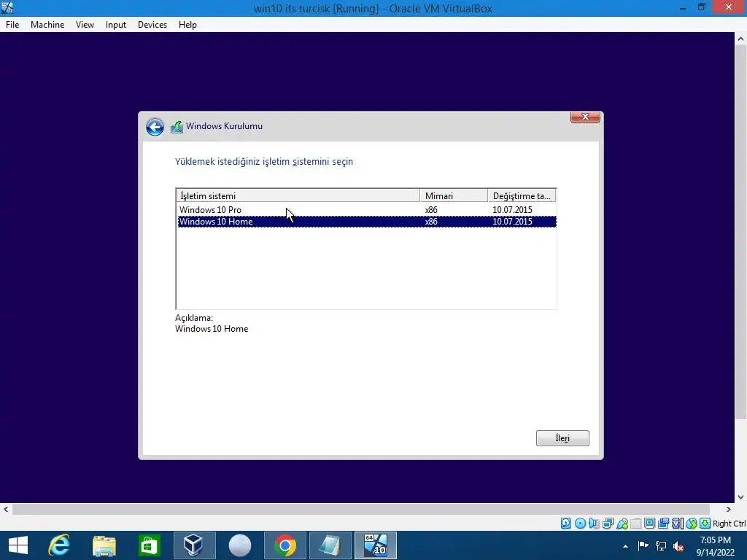Open the notepad app on taskbar
This screenshot has height=560, width=747.
330,545
